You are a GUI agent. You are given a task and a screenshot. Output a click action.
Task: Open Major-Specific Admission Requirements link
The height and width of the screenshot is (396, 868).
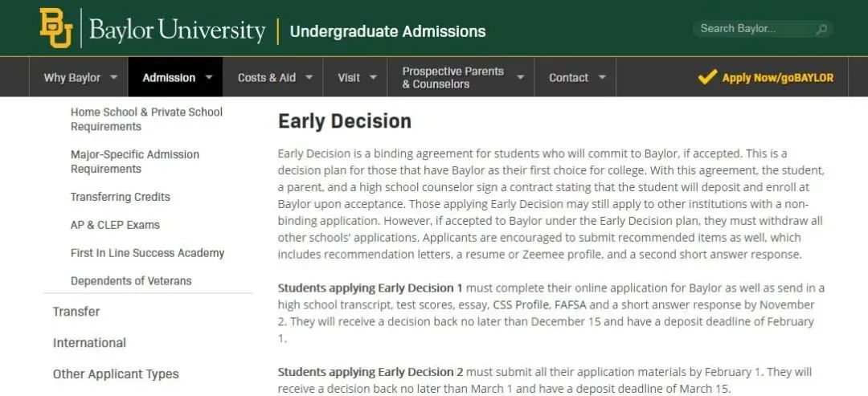pos(135,161)
